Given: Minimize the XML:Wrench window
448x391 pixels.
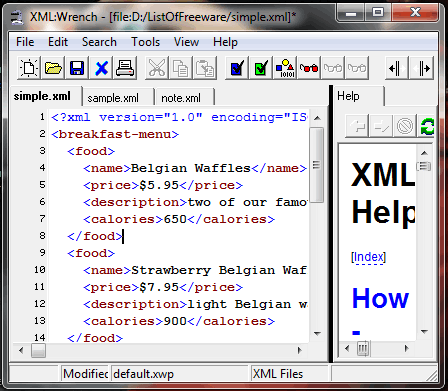Looking at the screenshot, I should (350, 13).
